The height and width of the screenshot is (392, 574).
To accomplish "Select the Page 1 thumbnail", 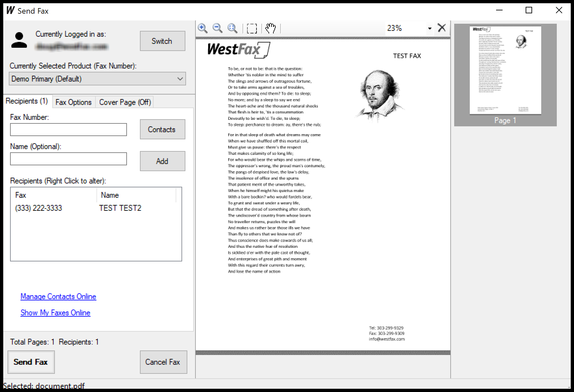I will tap(505, 70).
